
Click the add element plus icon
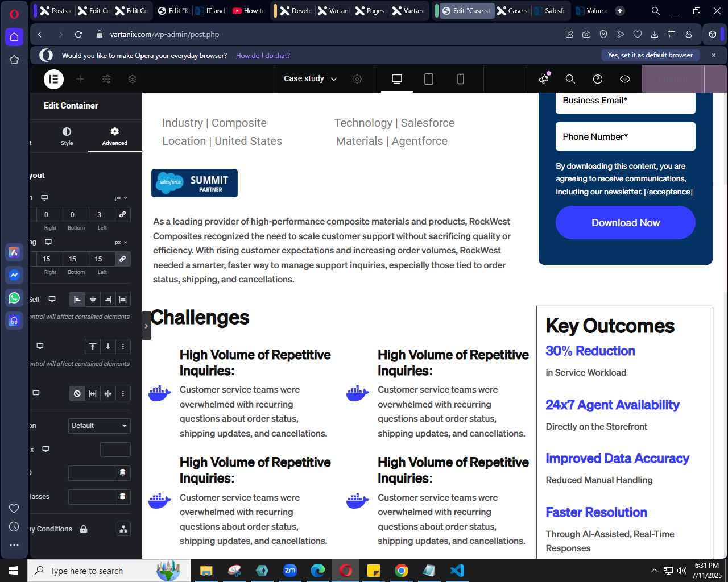click(x=80, y=79)
